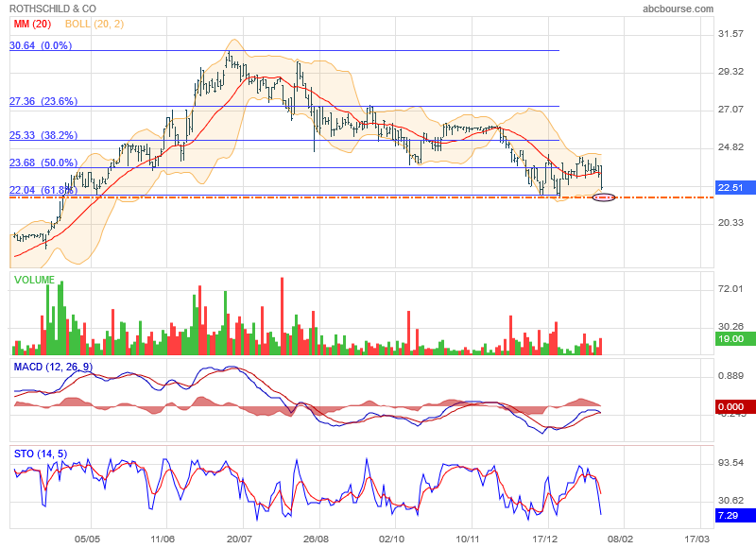This screenshot has width=756, height=548.
Task: Click the ROTHSCHILD & CO chart title
Action: 53,8
